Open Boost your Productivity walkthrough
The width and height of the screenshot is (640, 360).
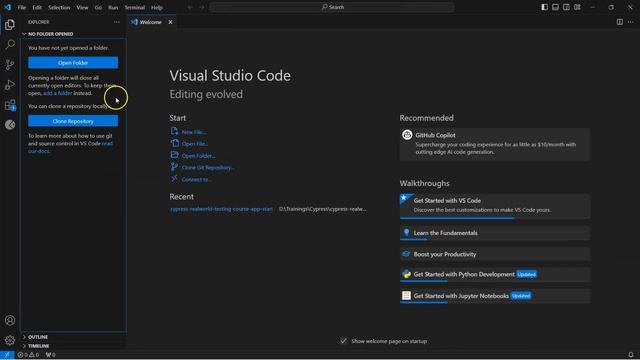pos(495,254)
